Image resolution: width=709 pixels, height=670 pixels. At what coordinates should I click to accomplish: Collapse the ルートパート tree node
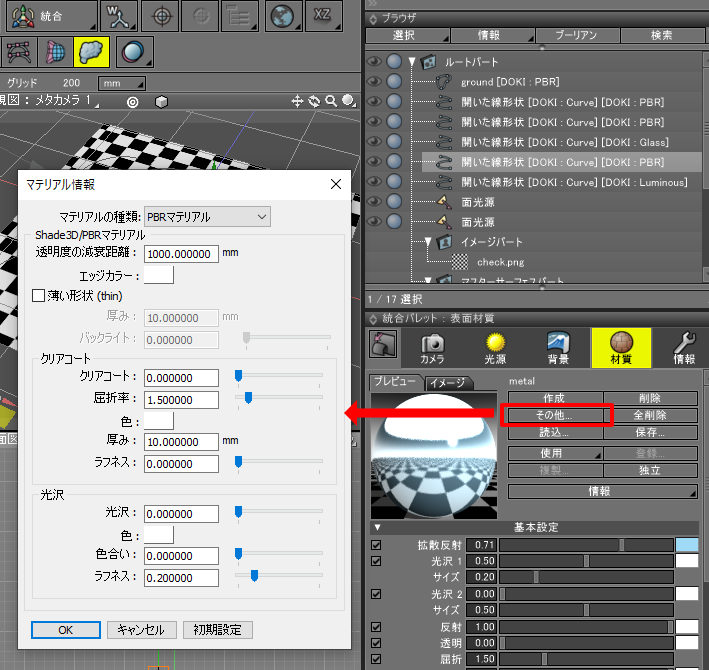coord(411,62)
